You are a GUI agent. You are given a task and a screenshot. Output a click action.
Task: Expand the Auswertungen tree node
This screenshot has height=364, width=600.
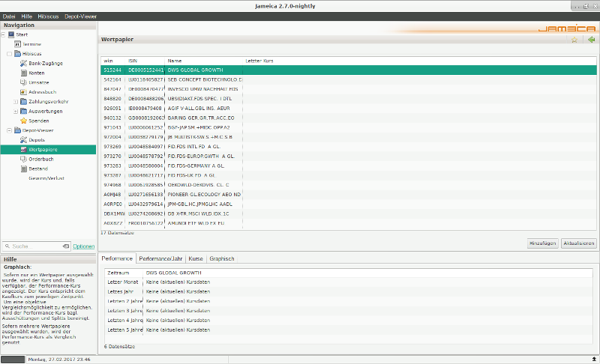[x=15, y=111]
